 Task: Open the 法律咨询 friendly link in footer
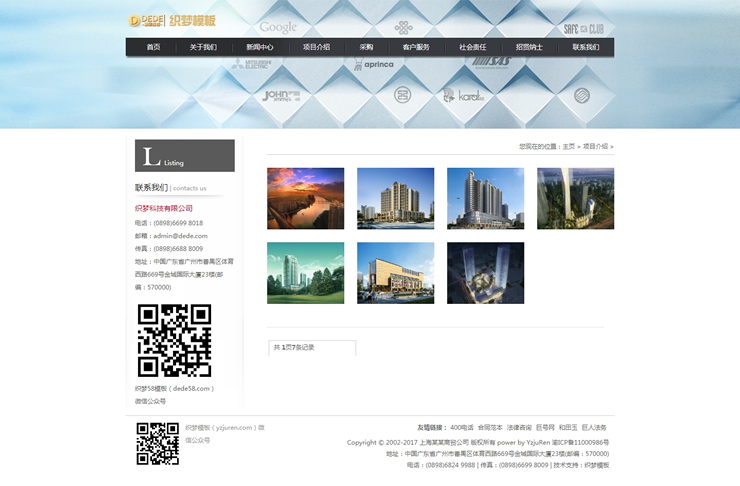pyautogui.click(x=518, y=427)
